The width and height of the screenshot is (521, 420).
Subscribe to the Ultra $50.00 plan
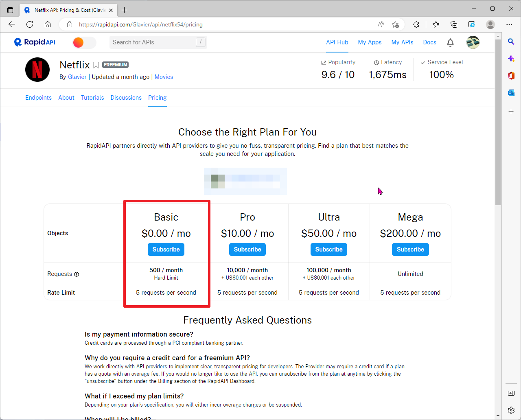tap(329, 249)
